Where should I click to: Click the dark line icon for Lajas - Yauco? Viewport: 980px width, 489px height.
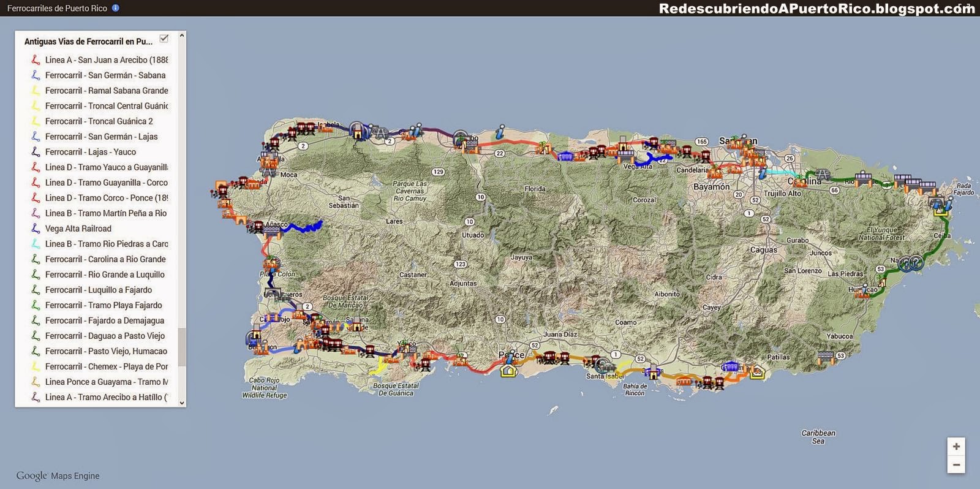coord(36,152)
